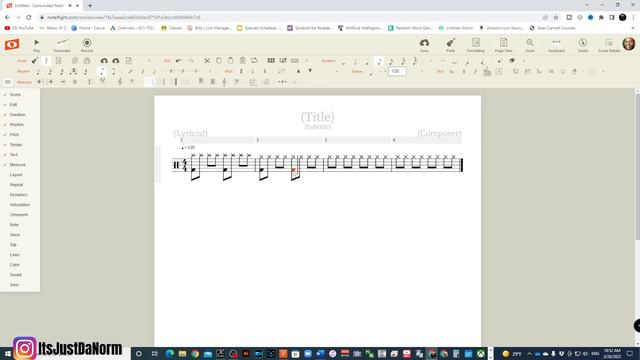Enable the Dynamics palette
This screenshot has width=640, height=360.
(18, 195)
